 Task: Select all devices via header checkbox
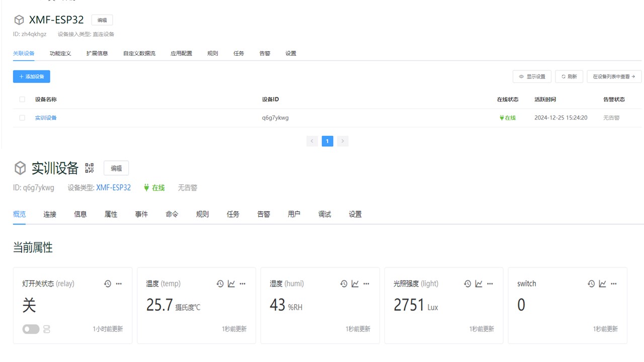pos(22,100)
